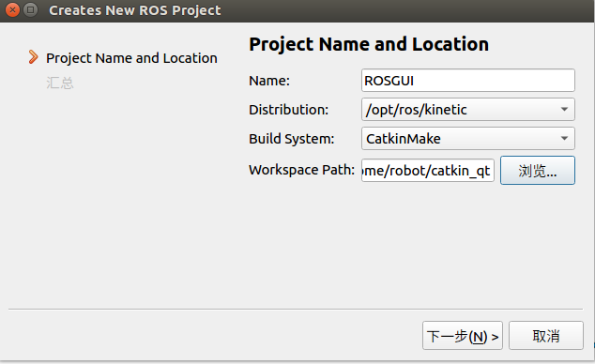Click the Name field containing ROSGUI
Screen dimensions: 595x364
(x=468, y=81)
